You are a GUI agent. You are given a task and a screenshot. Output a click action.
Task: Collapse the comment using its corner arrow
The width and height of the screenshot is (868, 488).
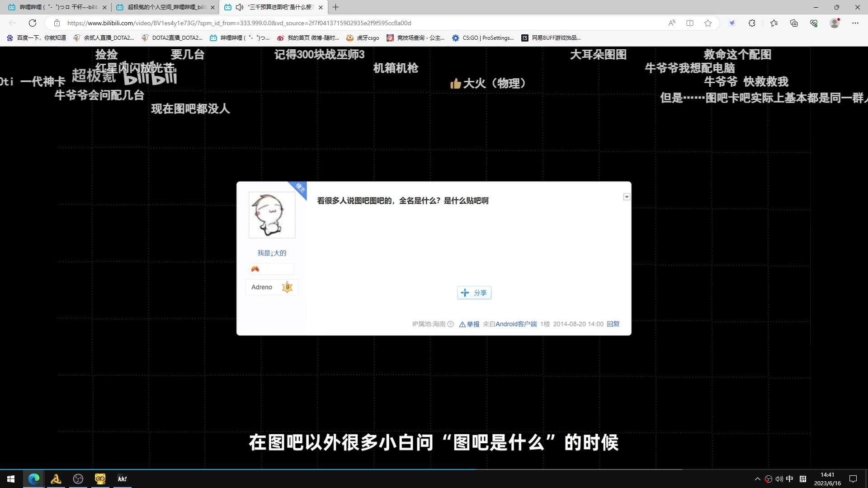(627, 197)
